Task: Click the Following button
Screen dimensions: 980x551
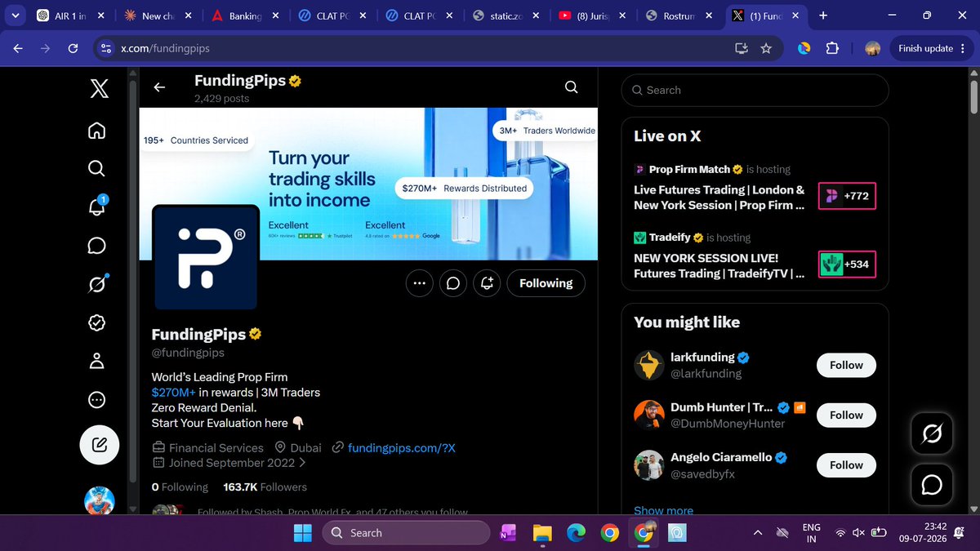Action: (x=546, y=283)
